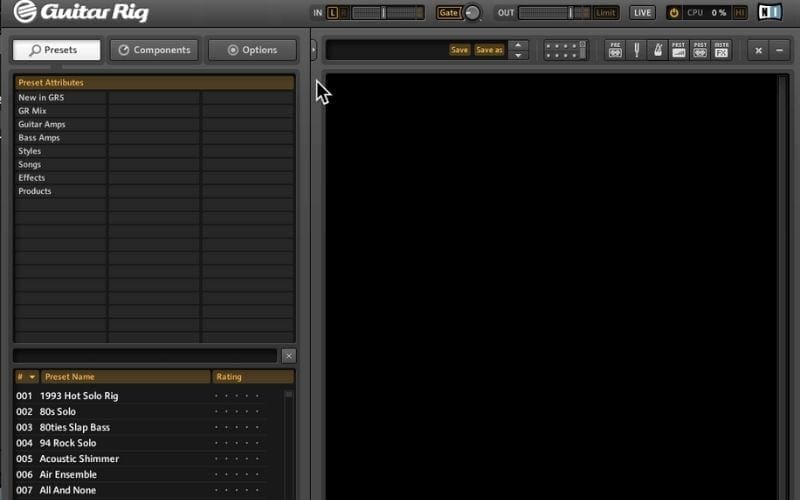Sort by Rating column
Viewport: 800px width, 500px height.
coord(253,377)
